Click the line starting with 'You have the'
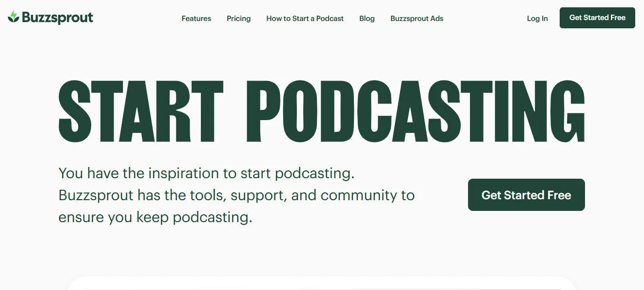The width and height of the screenshot is (644, 290). [x=206, y=173]
